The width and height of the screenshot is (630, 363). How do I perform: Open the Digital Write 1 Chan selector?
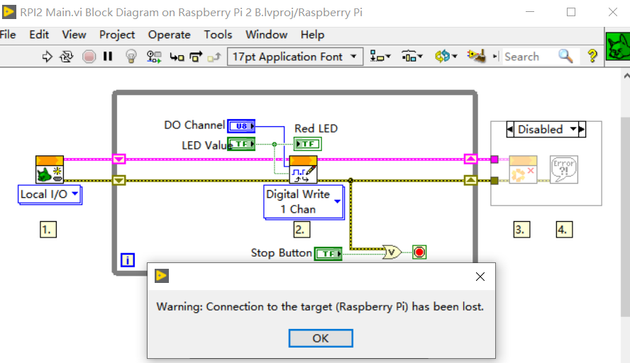coord(304,202)
